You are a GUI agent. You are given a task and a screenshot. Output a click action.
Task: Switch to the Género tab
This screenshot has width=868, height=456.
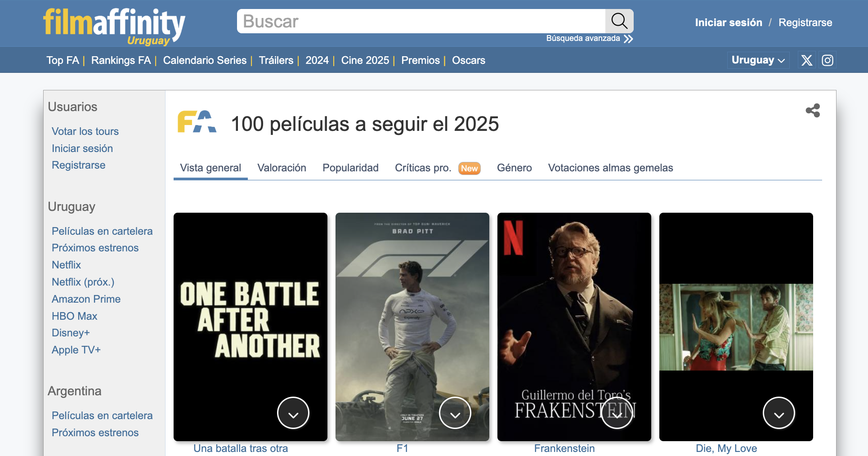click(514, 168)
